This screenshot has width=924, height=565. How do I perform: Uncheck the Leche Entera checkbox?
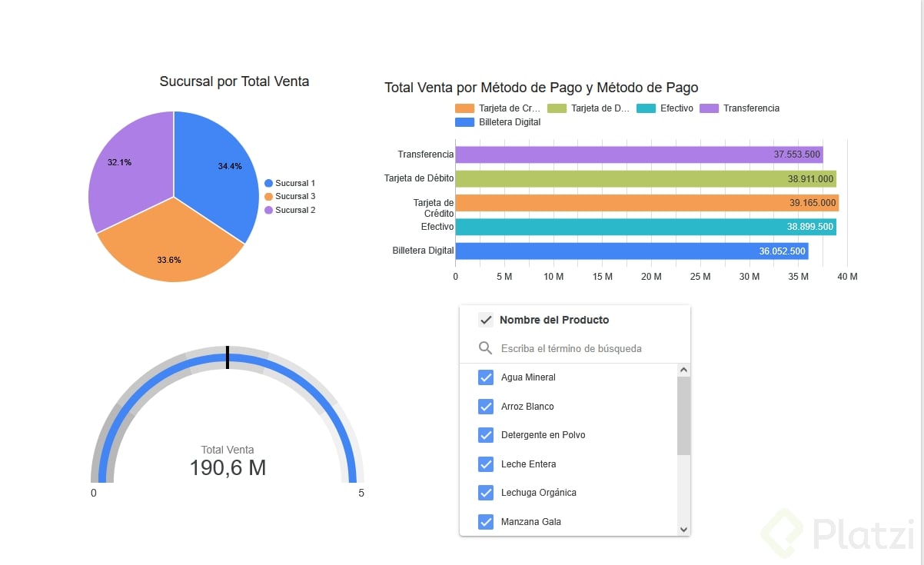(486, 464)
